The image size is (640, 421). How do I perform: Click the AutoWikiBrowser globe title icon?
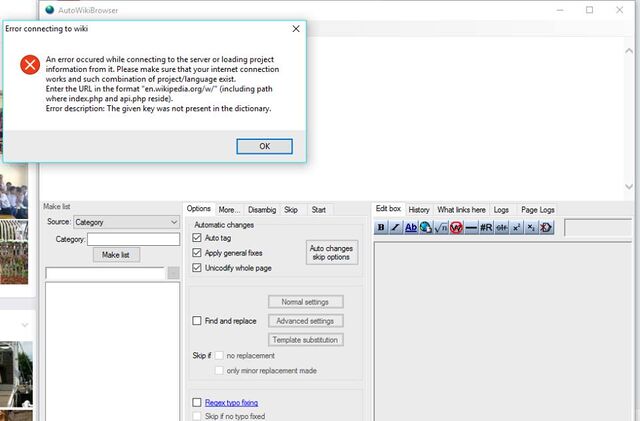point(50,10)
